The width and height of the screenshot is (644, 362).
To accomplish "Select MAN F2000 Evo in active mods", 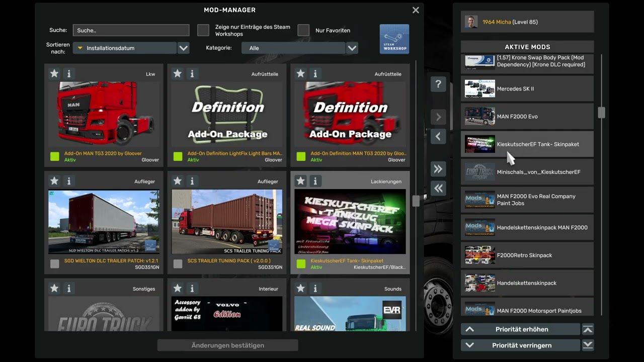I will click(527, 117).
